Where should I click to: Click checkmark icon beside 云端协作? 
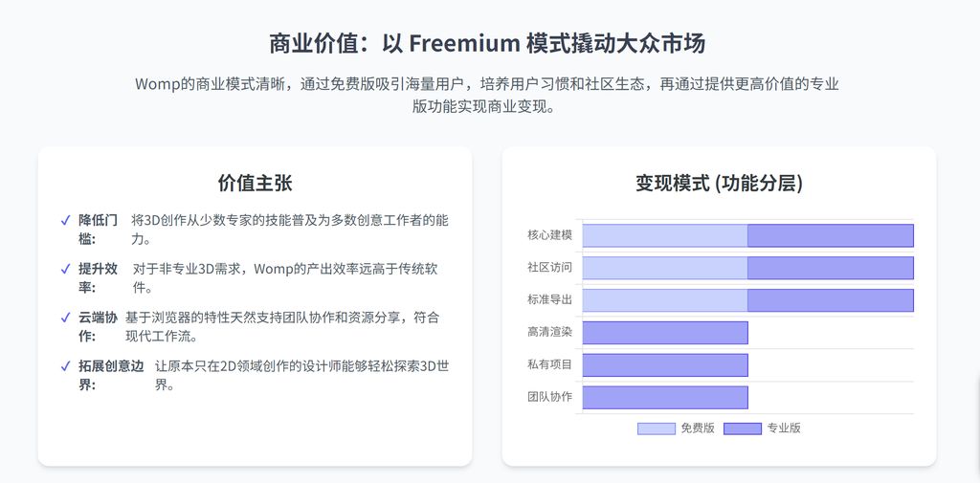[65, 318]
